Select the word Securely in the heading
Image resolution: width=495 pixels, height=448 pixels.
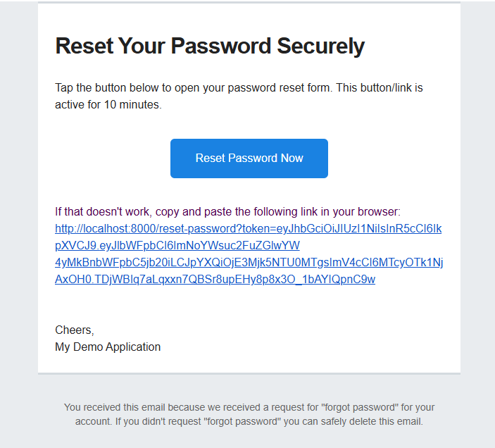pyautogui.click(x=321, y=46)
